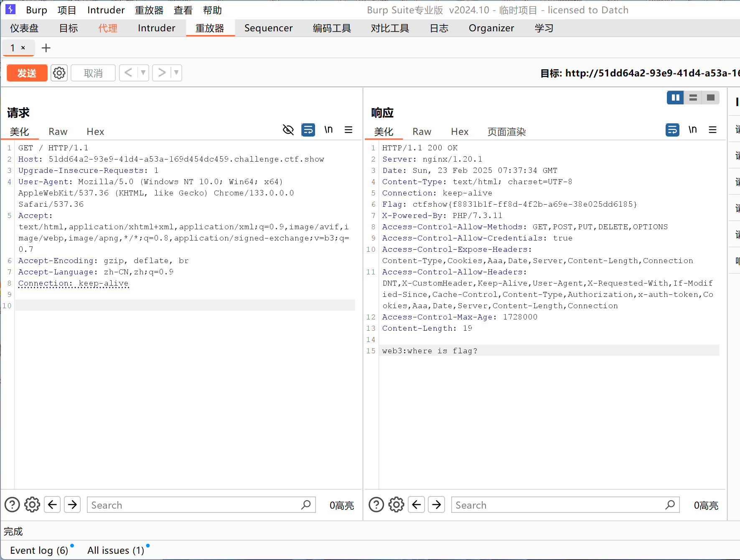Open request search help question icon

12,505
